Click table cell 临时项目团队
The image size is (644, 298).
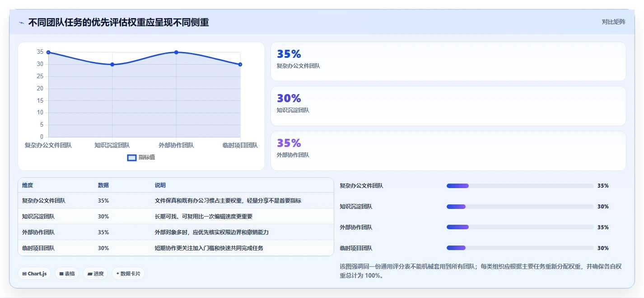click(38, 248)
